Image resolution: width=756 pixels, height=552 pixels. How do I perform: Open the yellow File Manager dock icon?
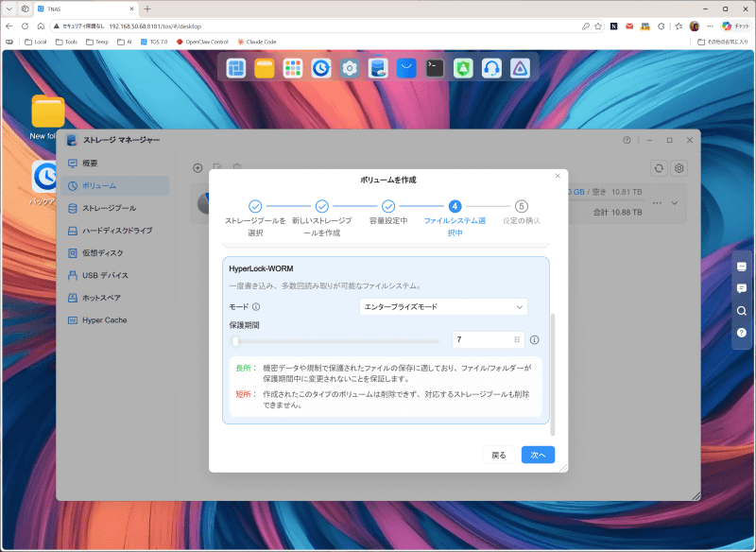pos(265,68)
